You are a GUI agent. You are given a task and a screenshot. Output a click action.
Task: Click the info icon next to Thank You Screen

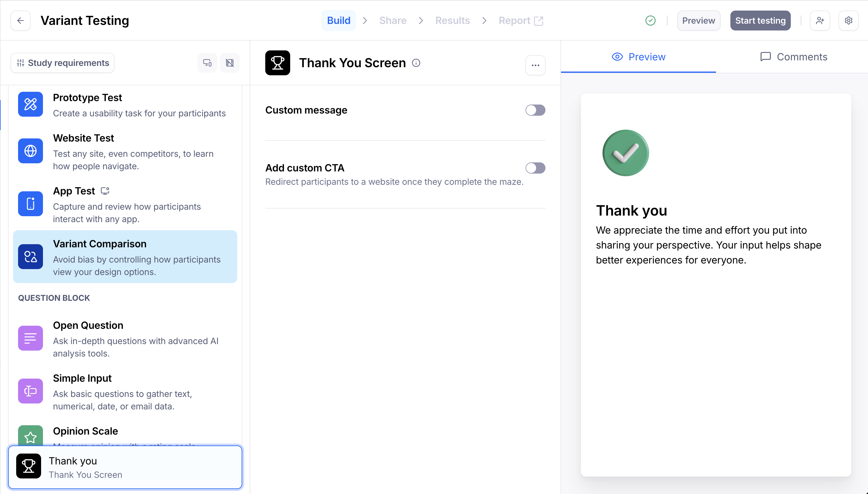416,63
